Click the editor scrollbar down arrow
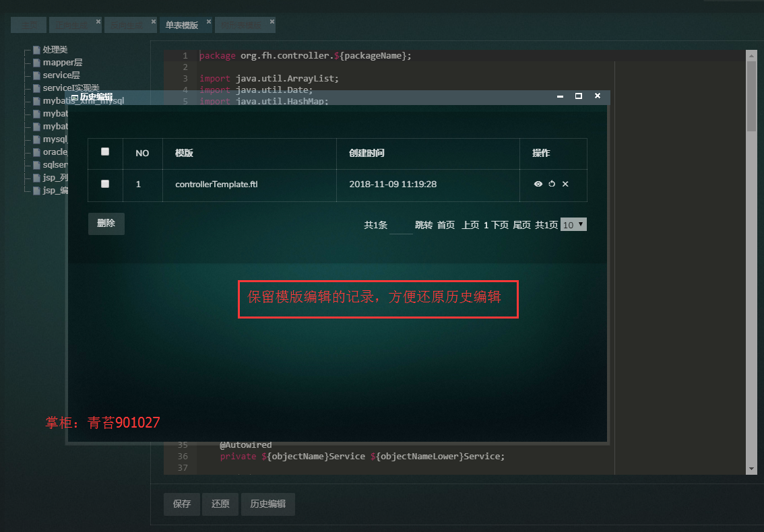The width and height of the screenshot is (764, 532). tap(751, 469)
